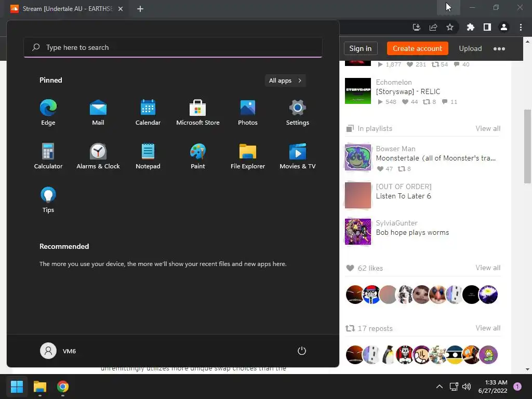Open Bob hope plays worms playlist
This screenshot has height=399, width=532.
pos(412,232)
